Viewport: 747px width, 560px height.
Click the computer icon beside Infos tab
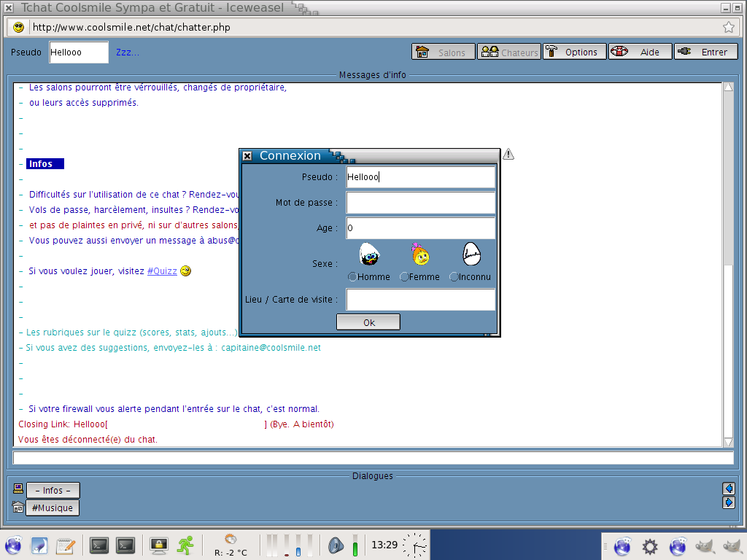point(18,489)
